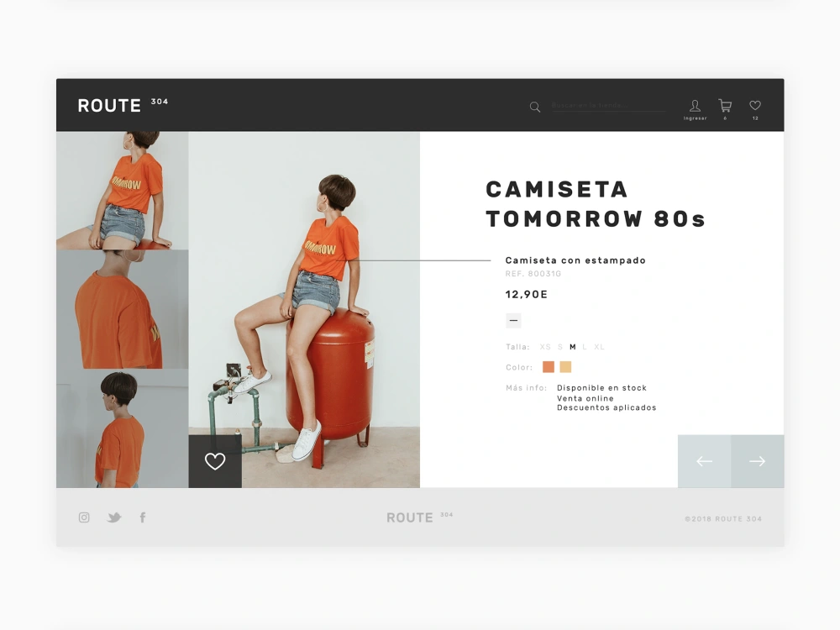Click the 'Camiseta con estampado' text
The image size is (840, 630).
[x=575, y=260]
